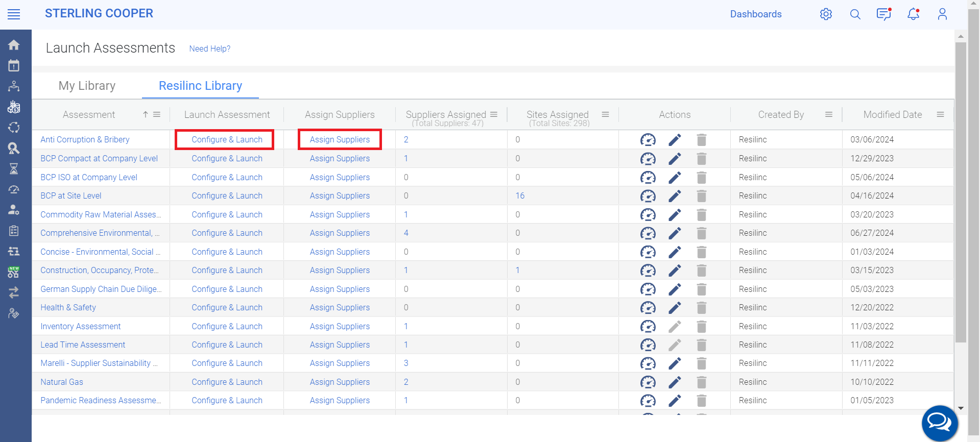Open the sidebar icon tagged NEW
This screenshot has height=442, width=980.
[14, 272]
